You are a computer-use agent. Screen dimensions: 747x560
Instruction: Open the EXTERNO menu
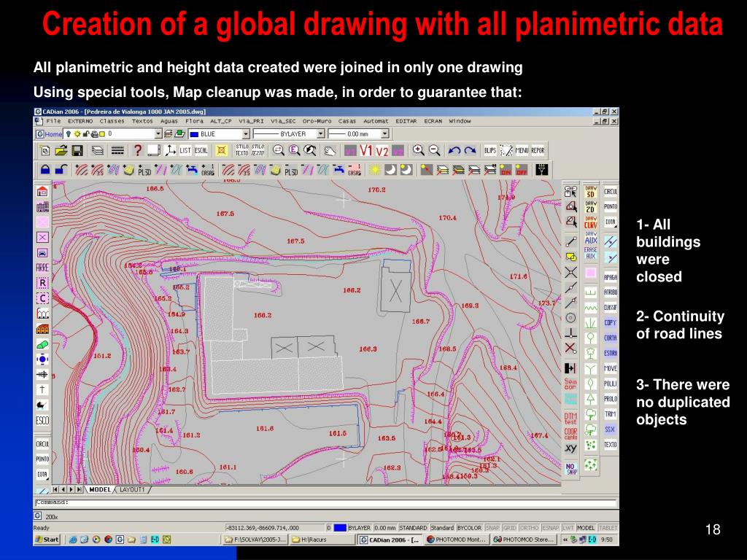80,122
